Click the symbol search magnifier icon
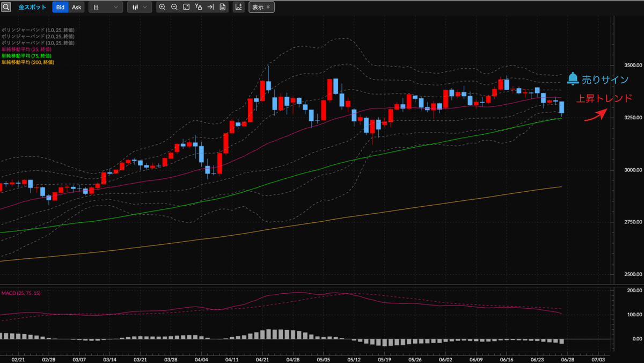644x363 pixels. click(6, 8)
